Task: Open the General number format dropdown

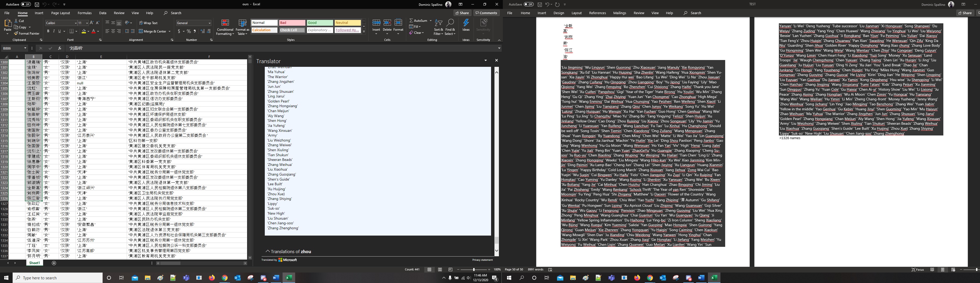Action: coord(209,23)
